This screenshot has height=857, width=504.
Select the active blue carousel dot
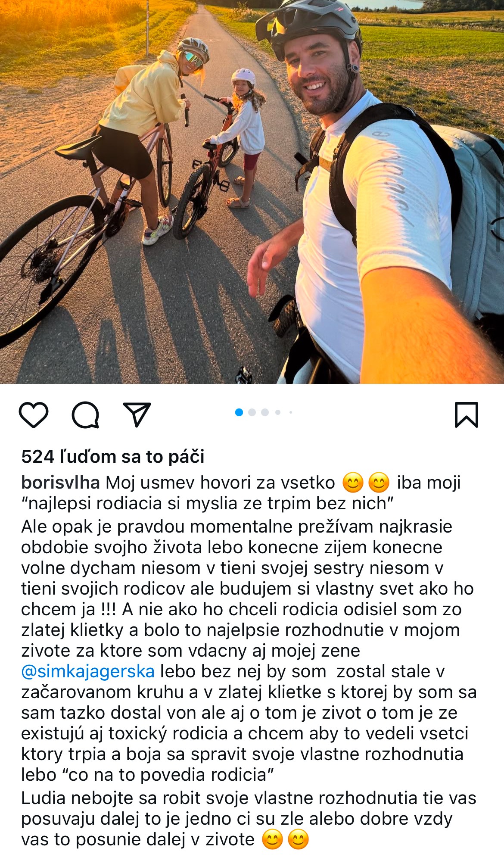coord(239,412)
